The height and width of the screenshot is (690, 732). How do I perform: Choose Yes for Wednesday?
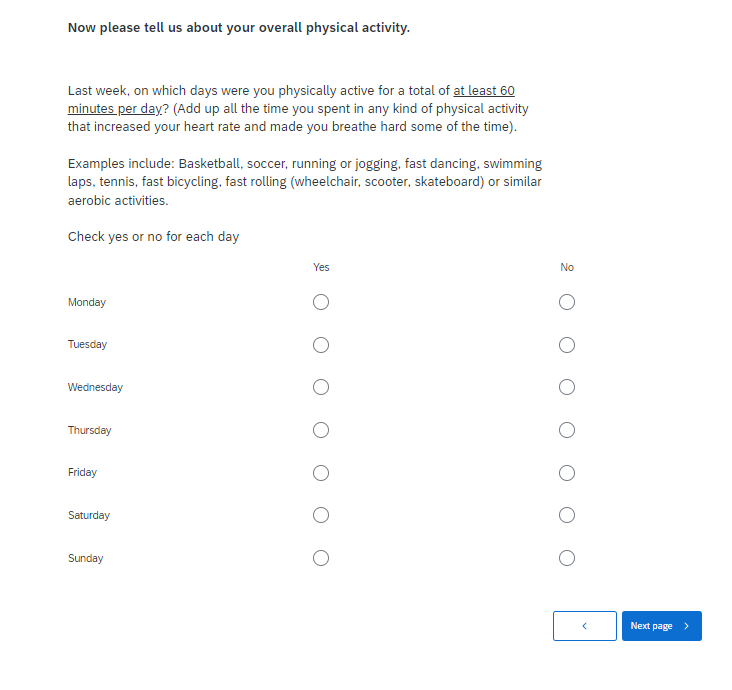321,387
